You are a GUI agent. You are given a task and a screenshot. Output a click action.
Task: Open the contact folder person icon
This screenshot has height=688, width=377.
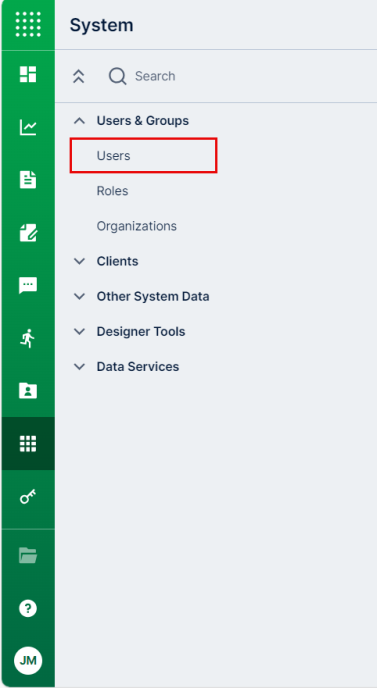coord(28,391)
